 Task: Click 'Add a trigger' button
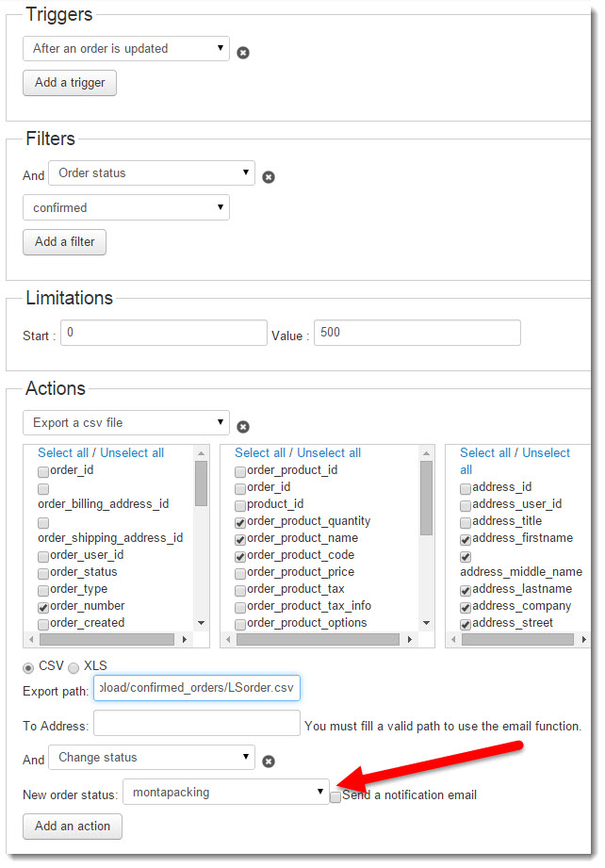[x=70, y=83]
